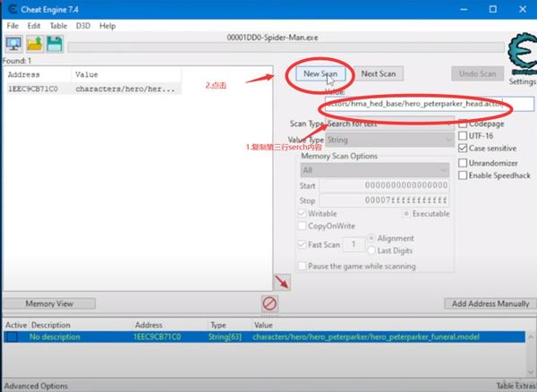Open the File menu

[x=13, y=26]
